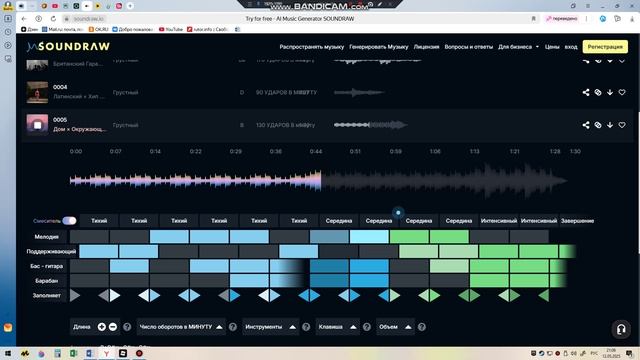Open Цены menu item
Image resolution: width=640 pixels, height=360 pixels.
(x=552, y=47)
